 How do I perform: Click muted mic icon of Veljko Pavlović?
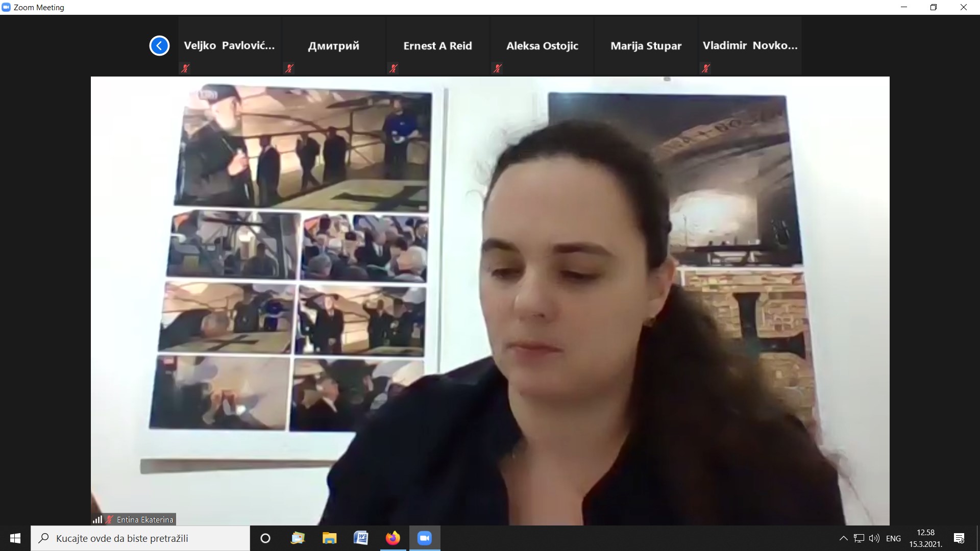click(185, 68)
